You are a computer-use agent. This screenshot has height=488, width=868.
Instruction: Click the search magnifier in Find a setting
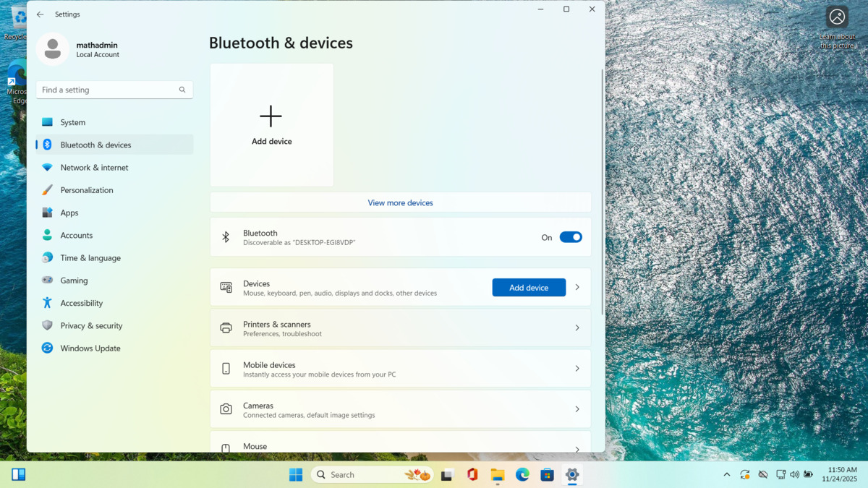182,90
